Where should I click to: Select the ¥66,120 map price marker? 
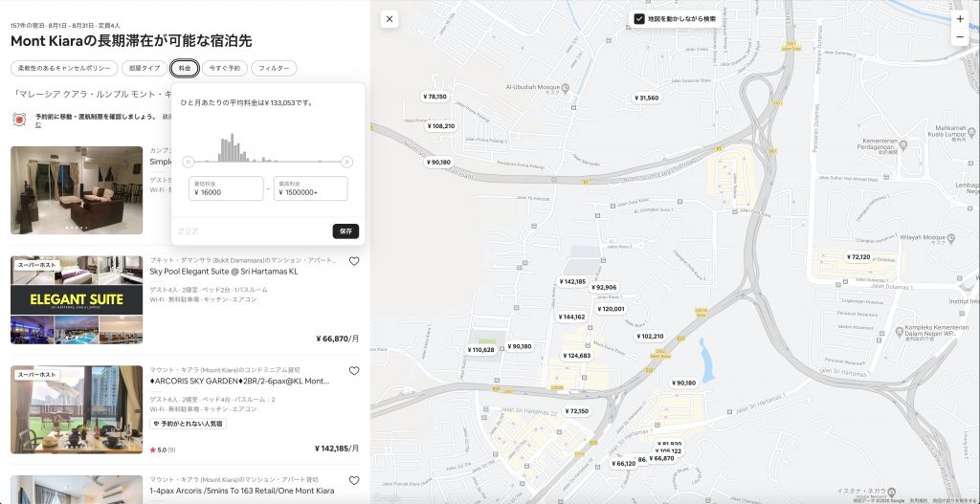click(623, 464)
